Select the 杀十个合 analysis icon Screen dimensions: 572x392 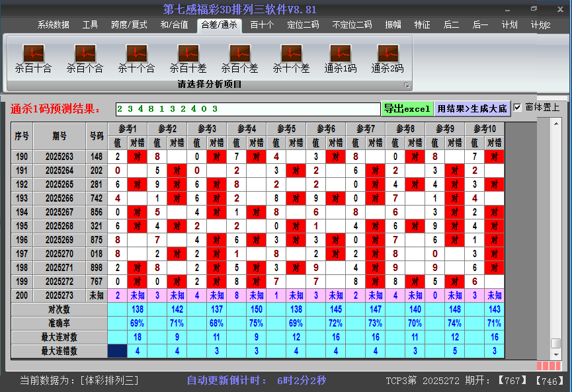coord(136,58)
